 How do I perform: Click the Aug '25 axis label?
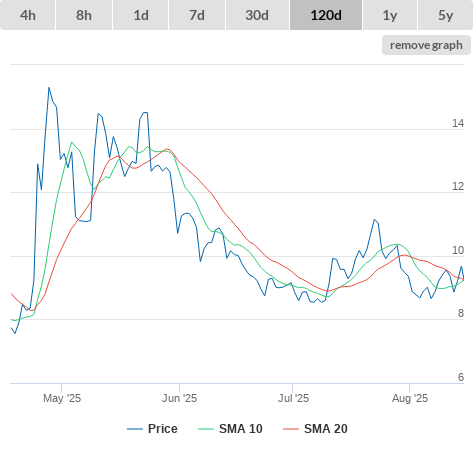(x=410, y=398)
